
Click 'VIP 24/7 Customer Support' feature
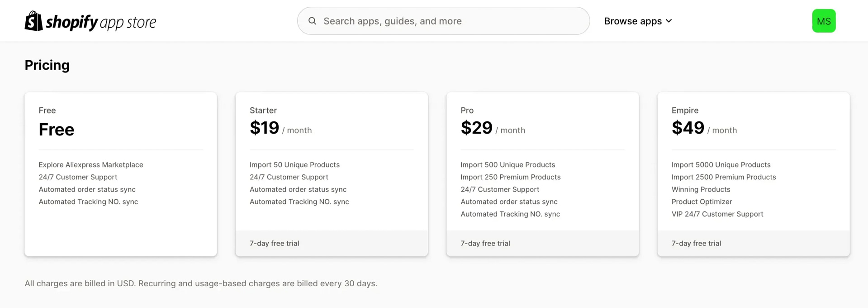(x=717, y=214)
